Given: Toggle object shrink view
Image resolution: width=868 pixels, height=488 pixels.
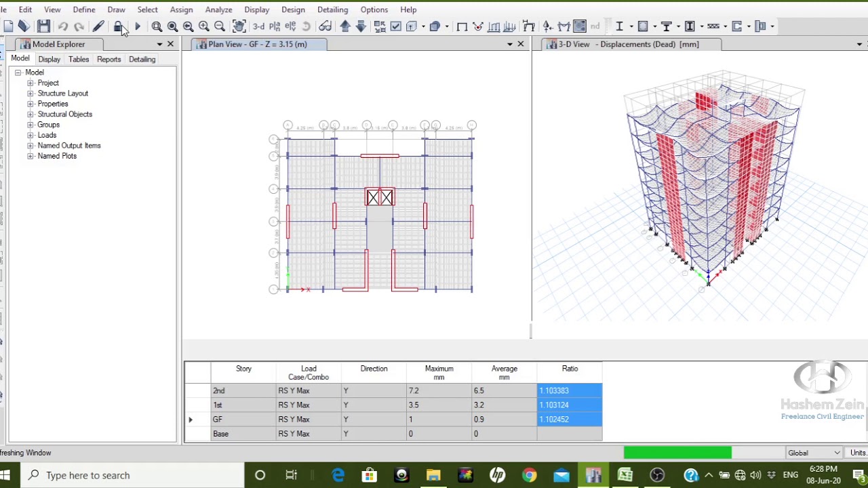Looking at the screenshot, I should pyautogui.click(x=380, y=26).
